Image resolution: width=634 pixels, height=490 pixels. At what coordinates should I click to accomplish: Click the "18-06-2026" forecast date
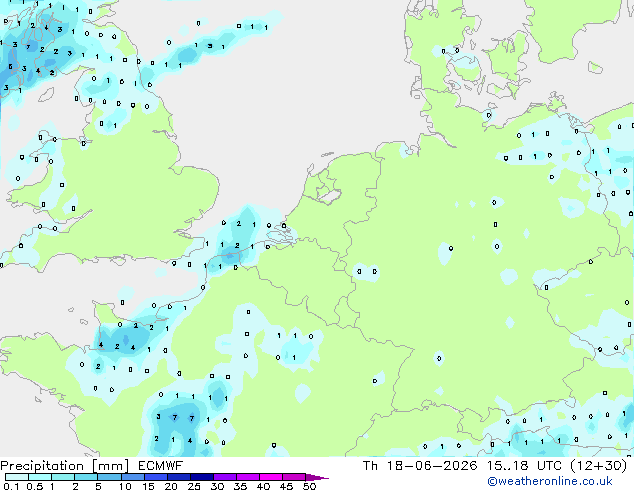click(431, 466)
